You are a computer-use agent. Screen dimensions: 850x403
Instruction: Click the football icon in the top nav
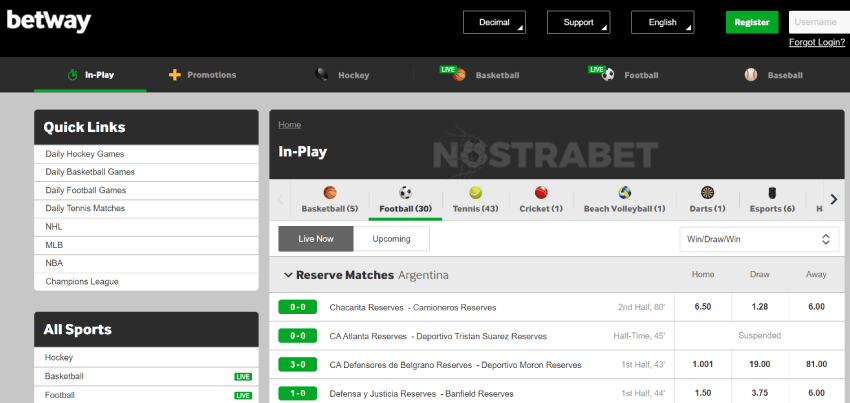coord(608,75)
